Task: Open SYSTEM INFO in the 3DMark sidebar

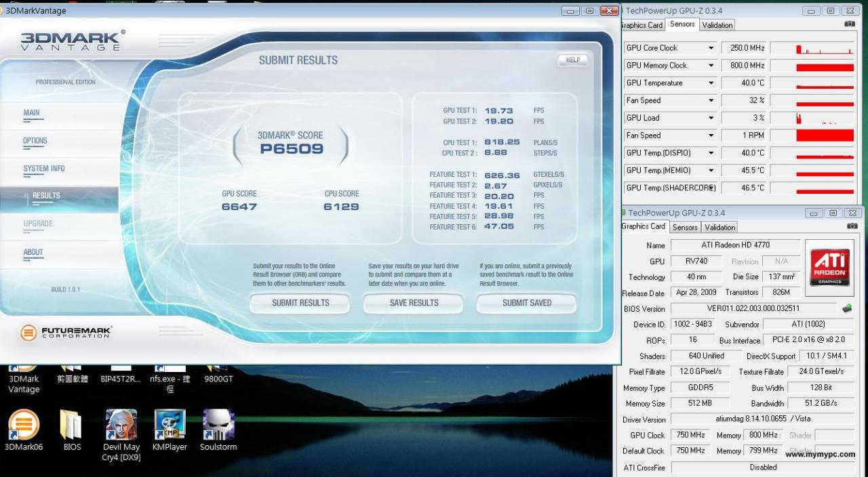Action: (x=44, y=169)
